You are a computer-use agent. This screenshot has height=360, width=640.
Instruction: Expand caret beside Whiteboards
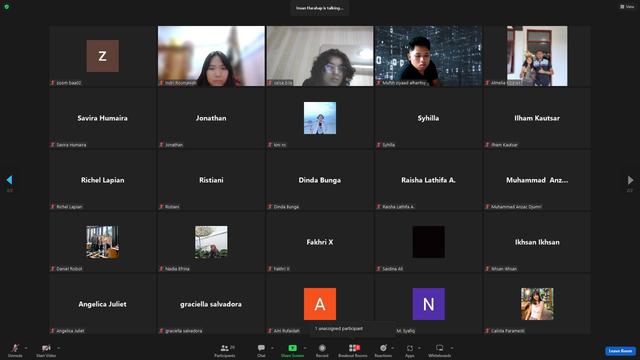[452, 348]
